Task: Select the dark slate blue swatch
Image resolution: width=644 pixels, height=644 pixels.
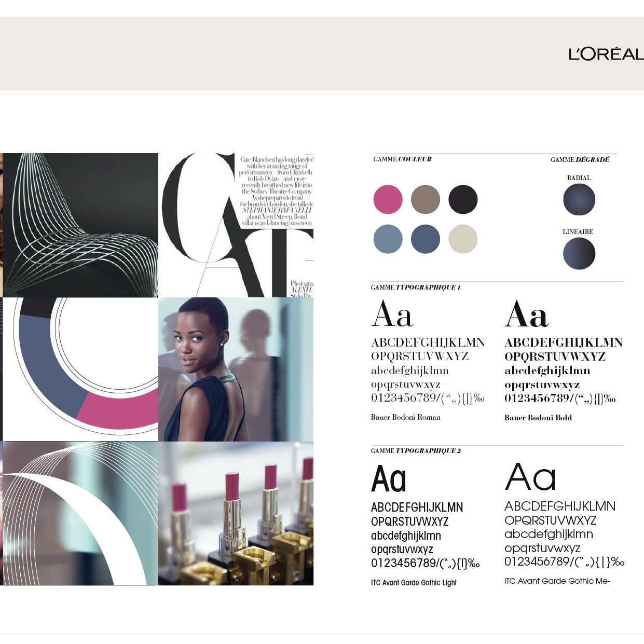Action: [x=426, y=239]
